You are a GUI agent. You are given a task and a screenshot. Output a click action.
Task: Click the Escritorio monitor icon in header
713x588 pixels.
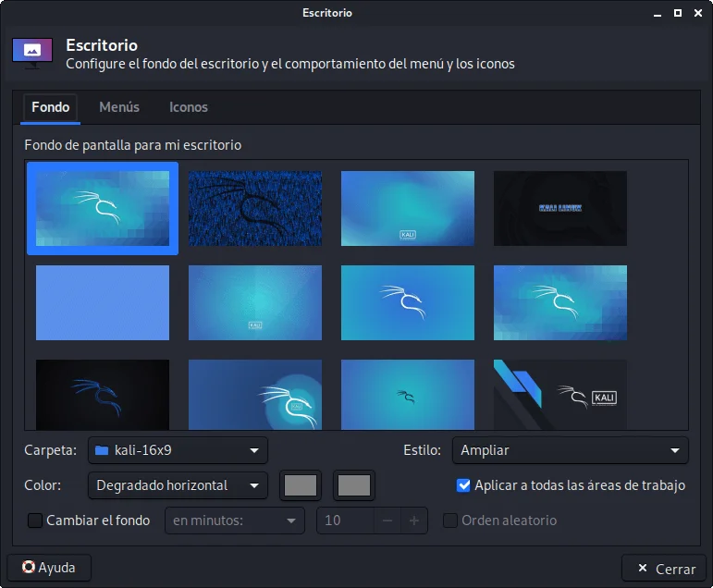click(x=32, y=54)
